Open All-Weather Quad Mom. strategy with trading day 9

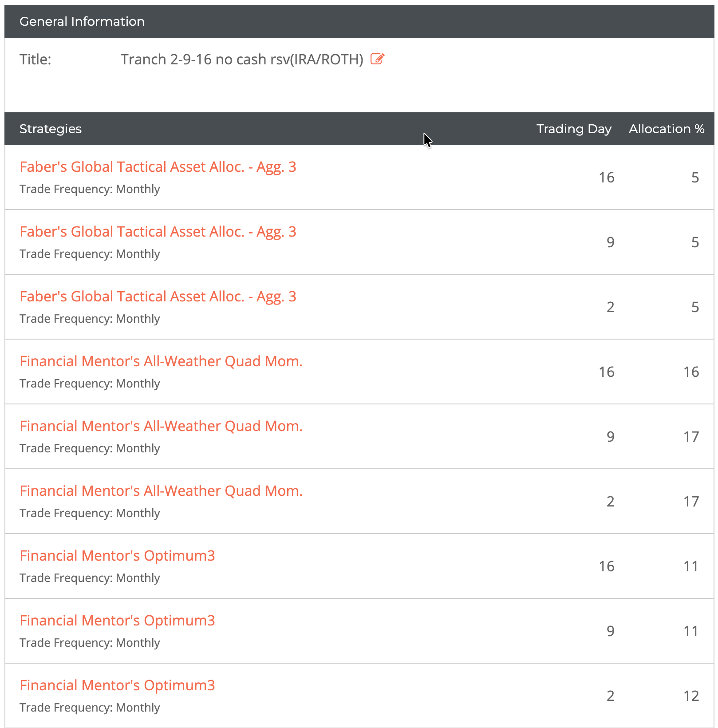pyautogui.click(x=161, y=426)
